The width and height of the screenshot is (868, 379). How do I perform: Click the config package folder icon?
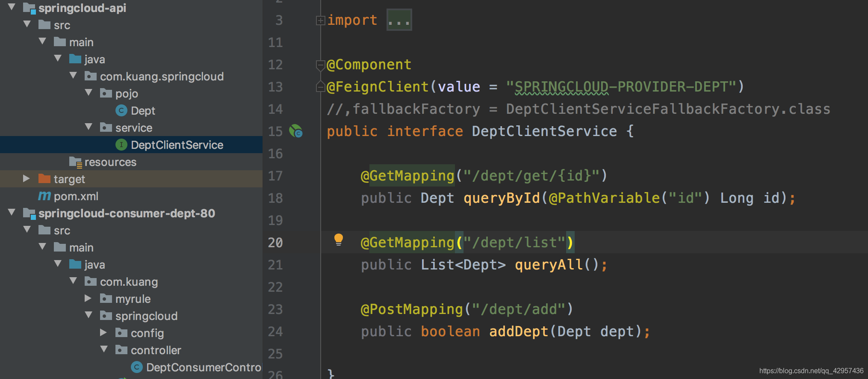point(121,332)
